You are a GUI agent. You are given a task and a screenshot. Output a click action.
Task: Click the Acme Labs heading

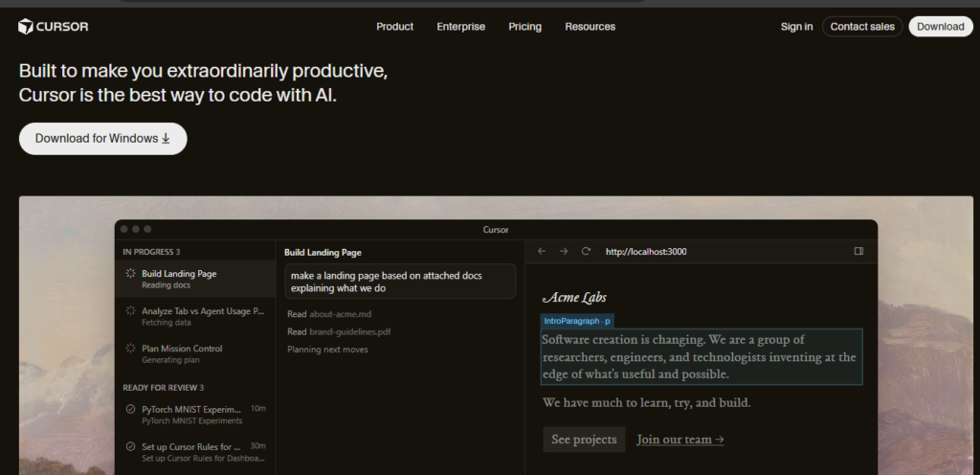pyautogui.click(x=574, y=298)
